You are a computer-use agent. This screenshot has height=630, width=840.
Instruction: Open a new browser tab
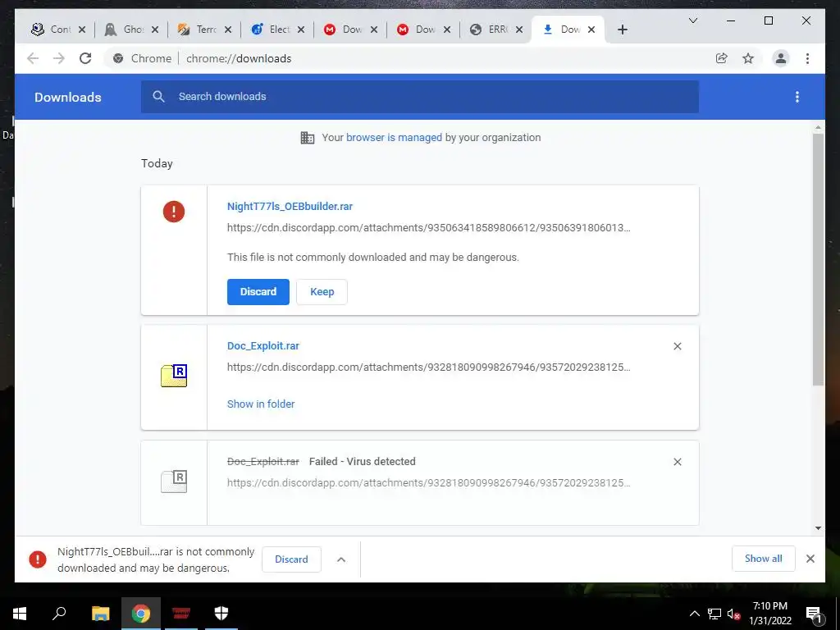(622, 30)
